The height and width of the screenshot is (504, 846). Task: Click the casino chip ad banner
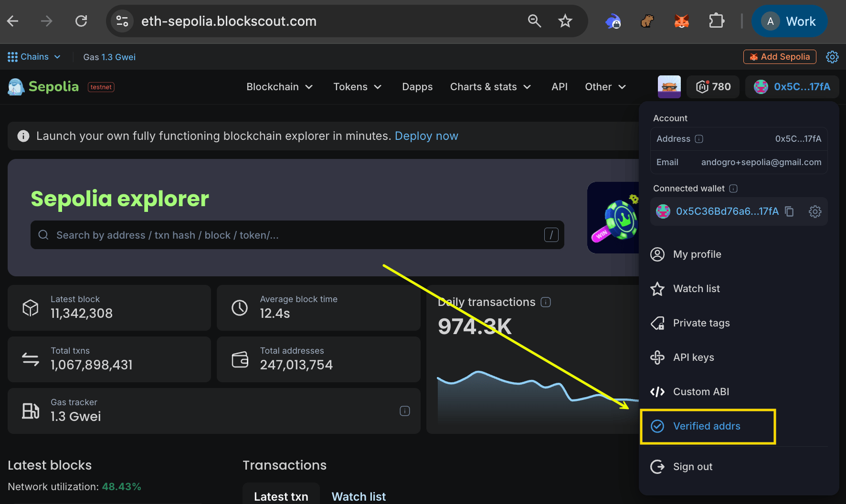(x=613, y=218)
